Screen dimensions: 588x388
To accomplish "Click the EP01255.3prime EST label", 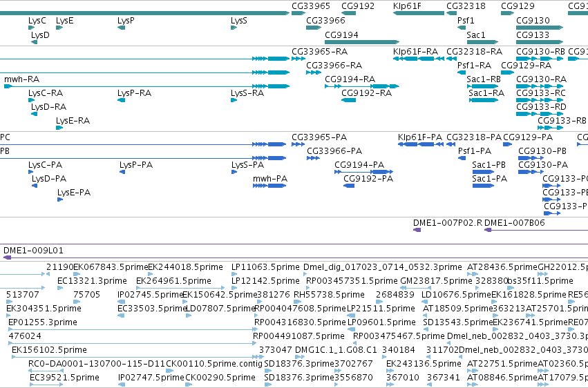I will point(43,322).
